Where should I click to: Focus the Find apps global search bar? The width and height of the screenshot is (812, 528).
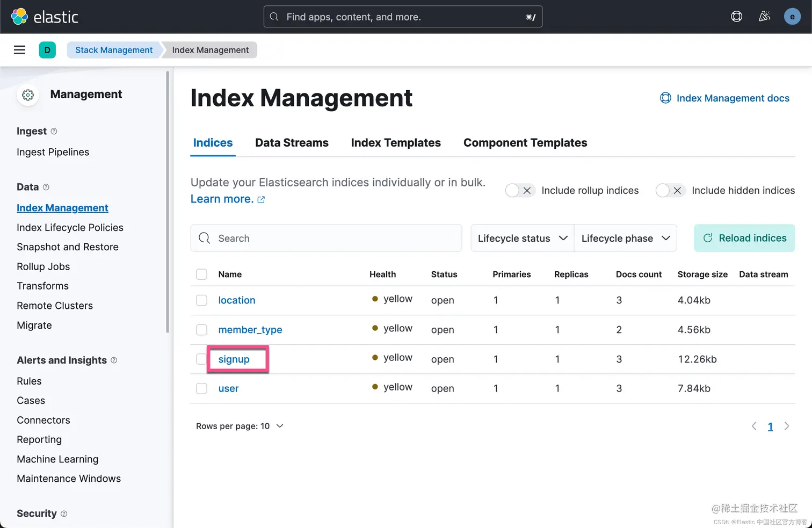[403, 17]
